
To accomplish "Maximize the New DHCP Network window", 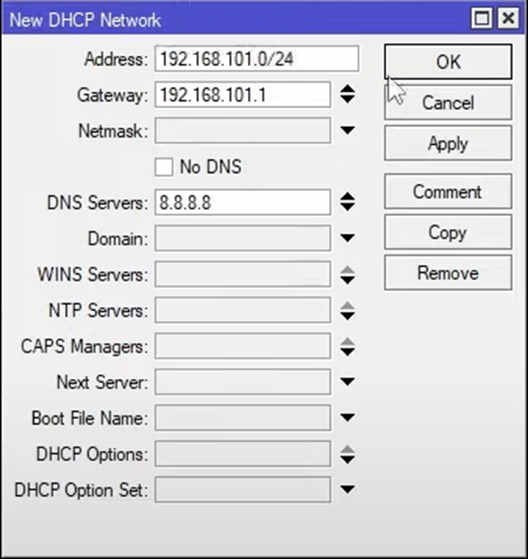I will (x=482, y=18).
